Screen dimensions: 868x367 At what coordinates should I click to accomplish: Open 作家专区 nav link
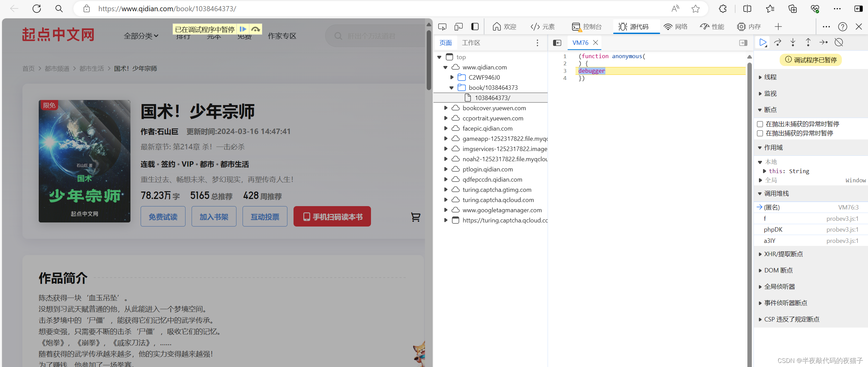coord(282,36)
